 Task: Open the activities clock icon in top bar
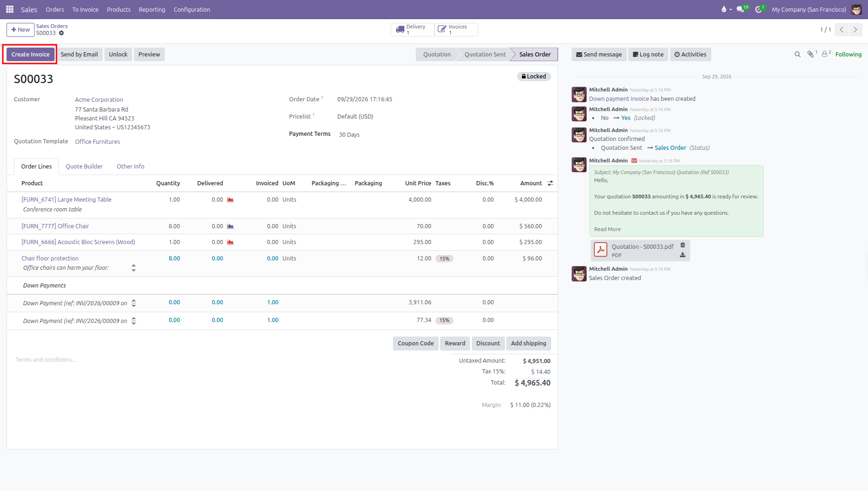pos(759,9)
